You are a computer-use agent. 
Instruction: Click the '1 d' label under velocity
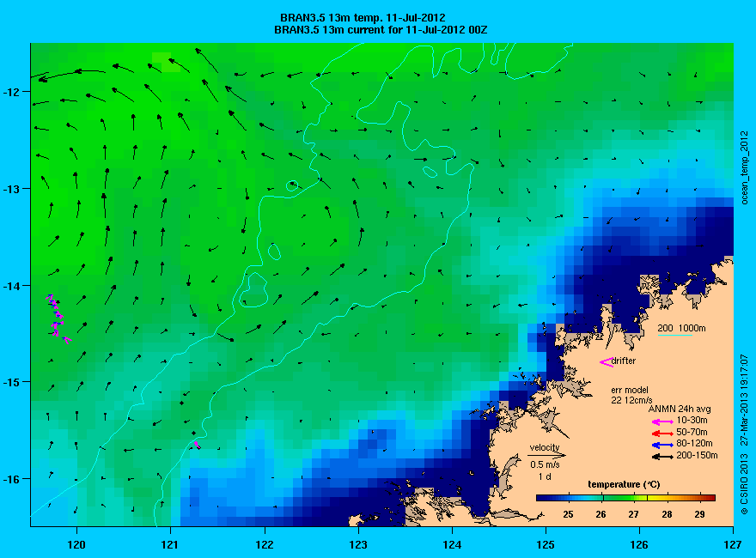545,476
